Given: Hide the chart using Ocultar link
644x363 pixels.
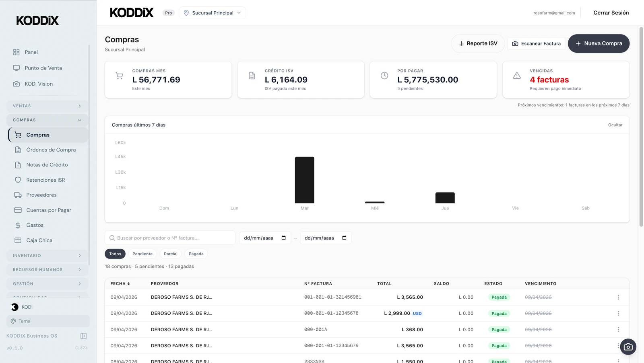Looking at the screenshot, I should click(x=615, y=125).
